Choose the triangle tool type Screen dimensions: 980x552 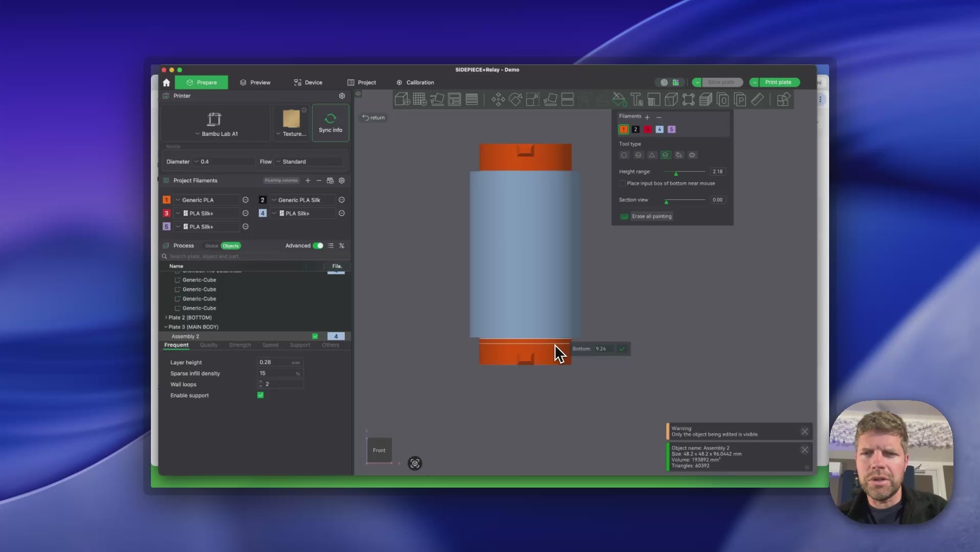[652, 155]
